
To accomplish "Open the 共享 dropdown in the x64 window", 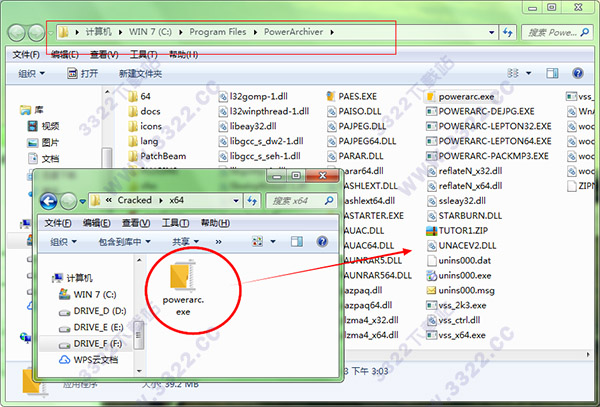I will point(186,242).
